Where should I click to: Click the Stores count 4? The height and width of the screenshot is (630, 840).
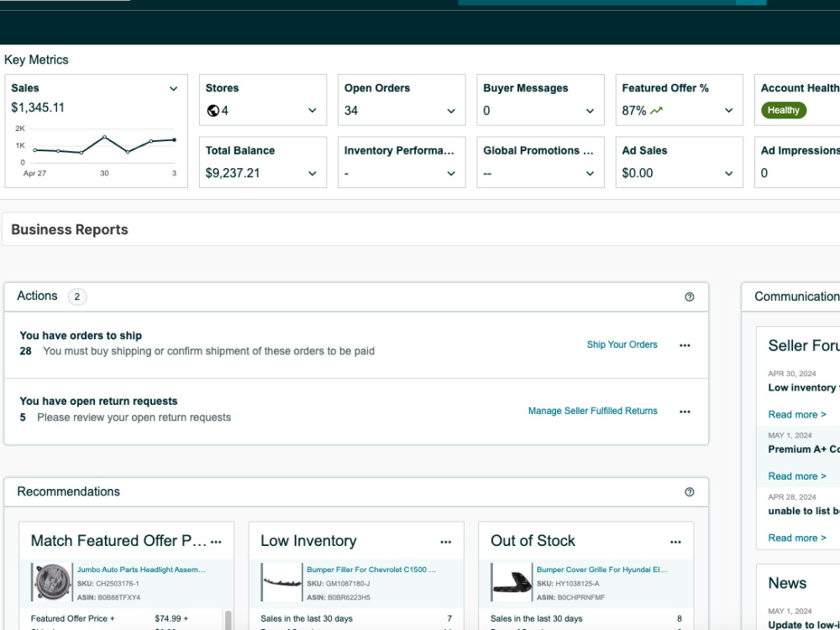[x=225, y=110]
